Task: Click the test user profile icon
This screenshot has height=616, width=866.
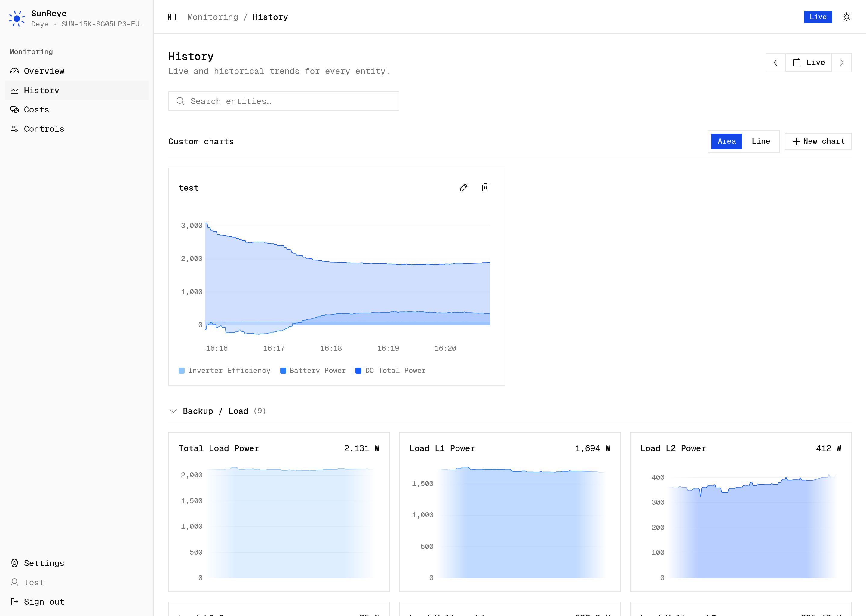Action: [x=14, y=582]
